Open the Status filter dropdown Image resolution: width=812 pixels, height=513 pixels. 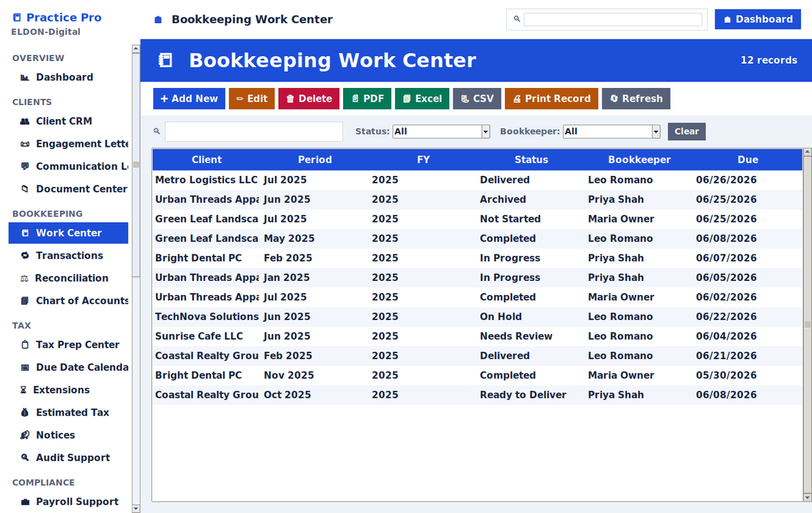click(x=441, y=131)
